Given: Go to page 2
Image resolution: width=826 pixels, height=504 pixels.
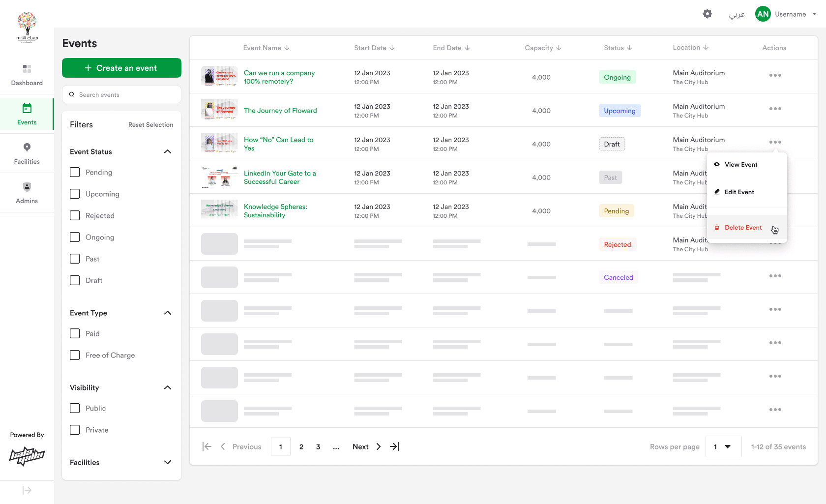Looking at the screenshot, I should coord(301,446).
